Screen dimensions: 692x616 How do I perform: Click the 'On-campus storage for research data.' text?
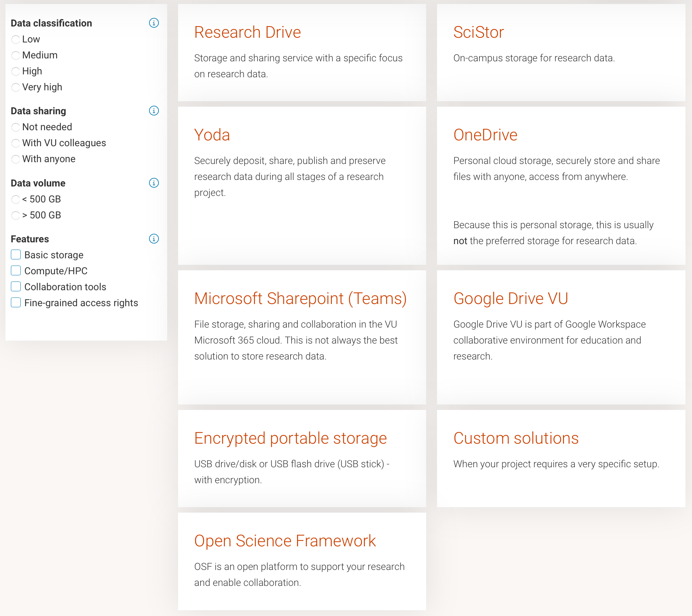pos(534,58)
